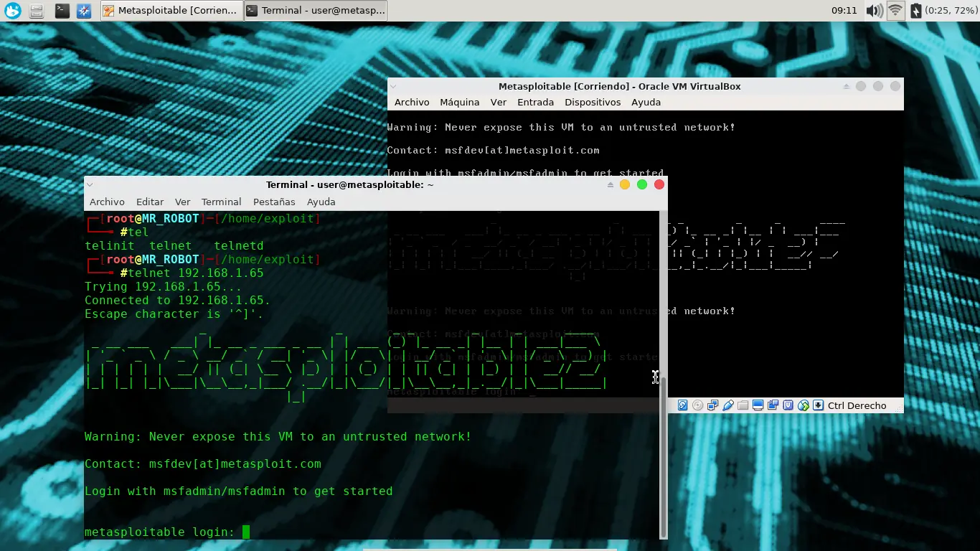Open Ayuda menu in Terminal window
Image resolution: width=980 pixels, height=551 pixels.
click(321, 202)
